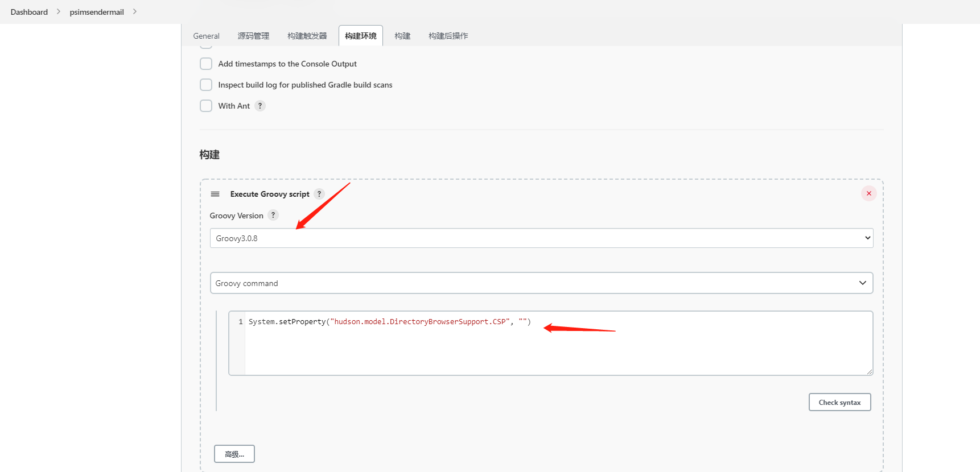
Task: Click inside the Groovy script code editor
Action: pos(558,344)
